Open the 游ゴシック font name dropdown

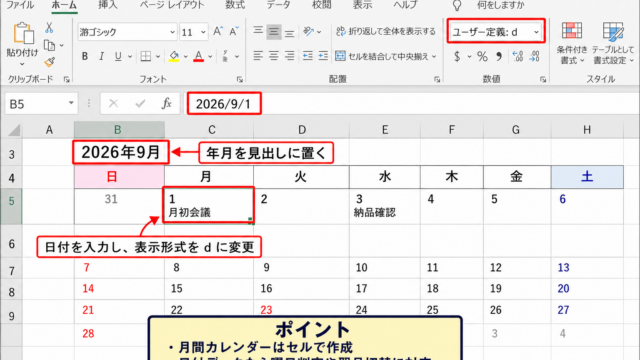point(172,32)
